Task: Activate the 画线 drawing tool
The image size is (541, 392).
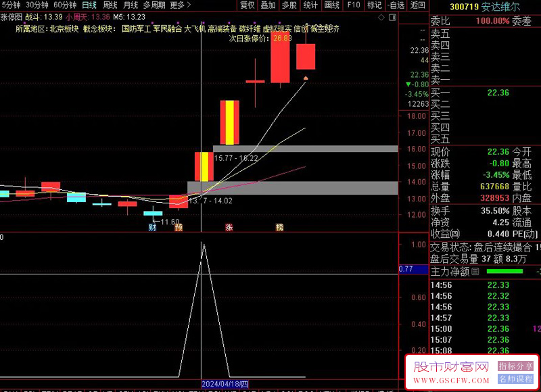Action: click(332, 5)
